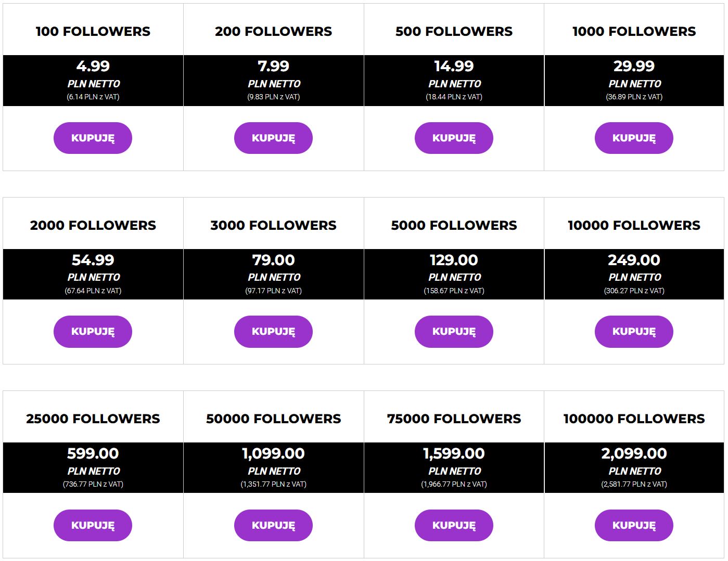Screen dimensions: 728x561
Task: Purchase the 25000 FOLLOWERS package
Action: coord(93,525)
